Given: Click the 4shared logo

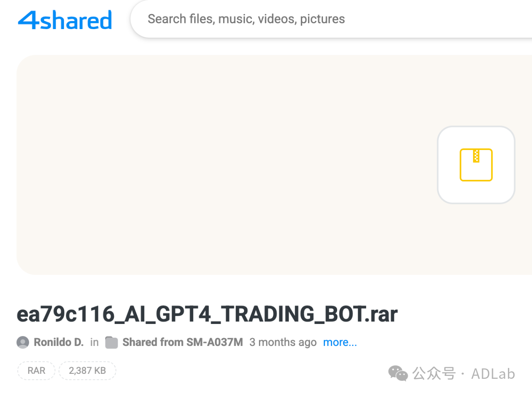Looking at the screenshot, I should click(65, 20).
